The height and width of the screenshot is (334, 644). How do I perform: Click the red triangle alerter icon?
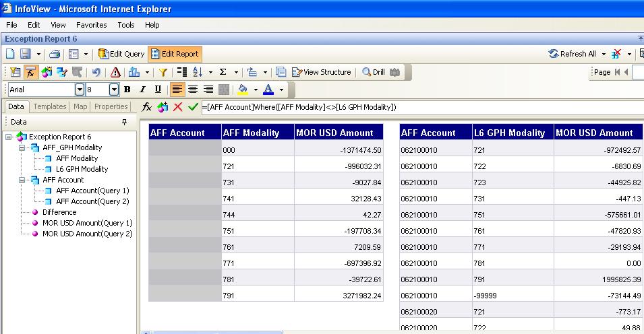(x=115, y=72)
